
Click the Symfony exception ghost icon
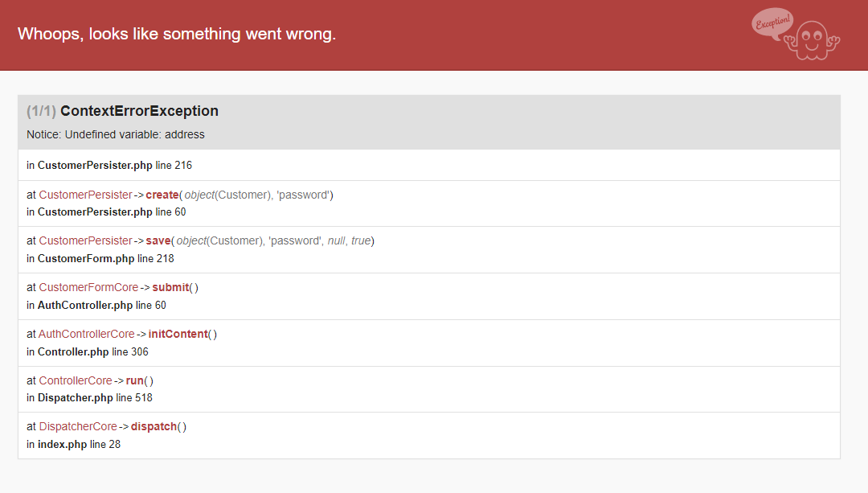click(x=815, y=40)
